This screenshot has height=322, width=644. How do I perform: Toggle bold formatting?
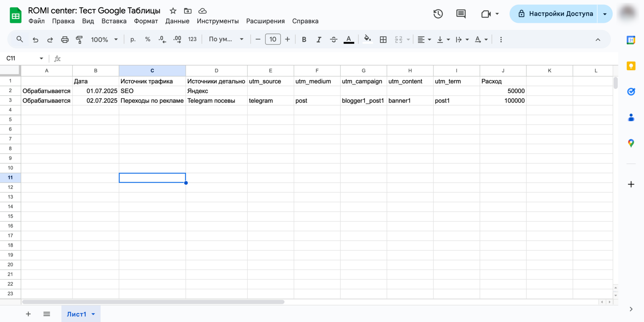pos(304,39)
